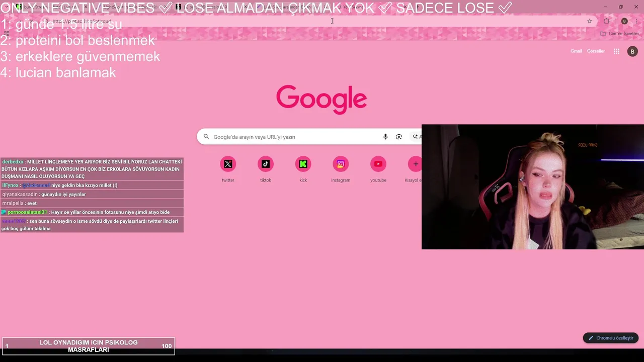Click the magnifier icon in search box
This screenshot has height=362, width=644.
[206, 137]
